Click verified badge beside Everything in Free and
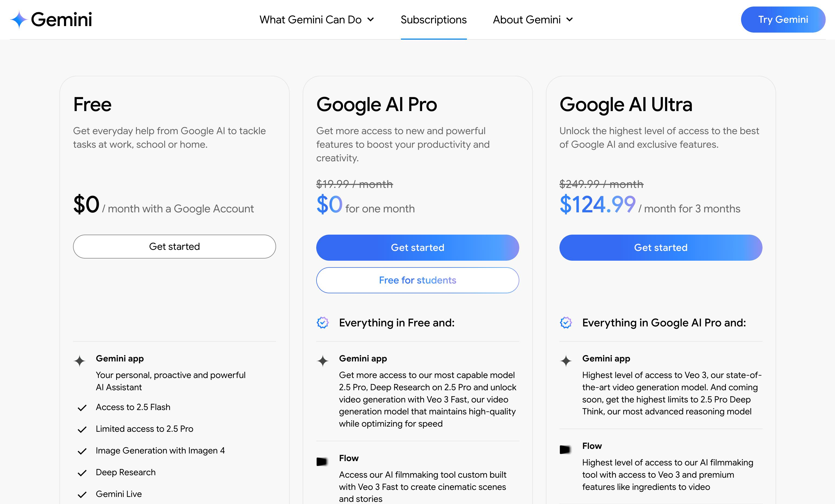The height and width of the screenshot is (504, 835). click(x=322, y=323)
